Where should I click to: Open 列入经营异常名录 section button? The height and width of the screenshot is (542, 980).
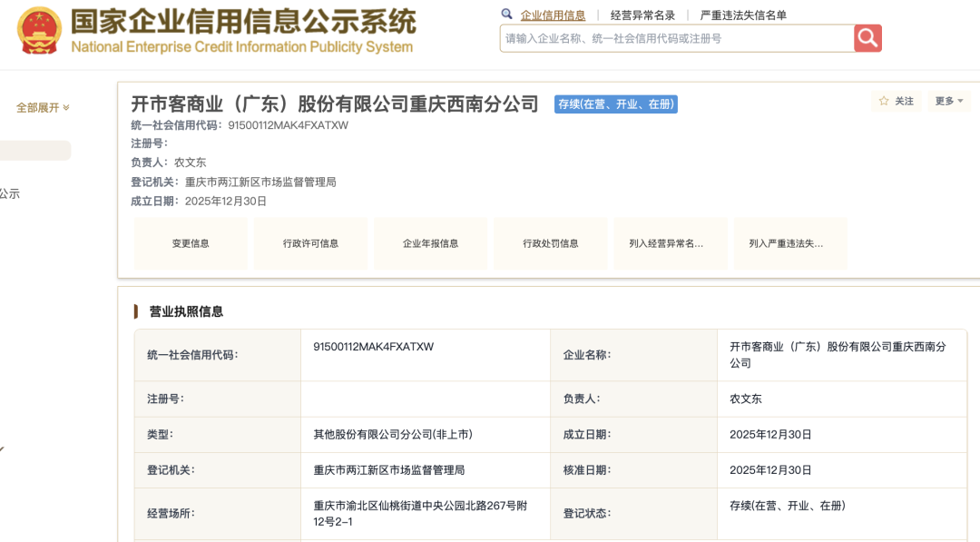(671, 243)
